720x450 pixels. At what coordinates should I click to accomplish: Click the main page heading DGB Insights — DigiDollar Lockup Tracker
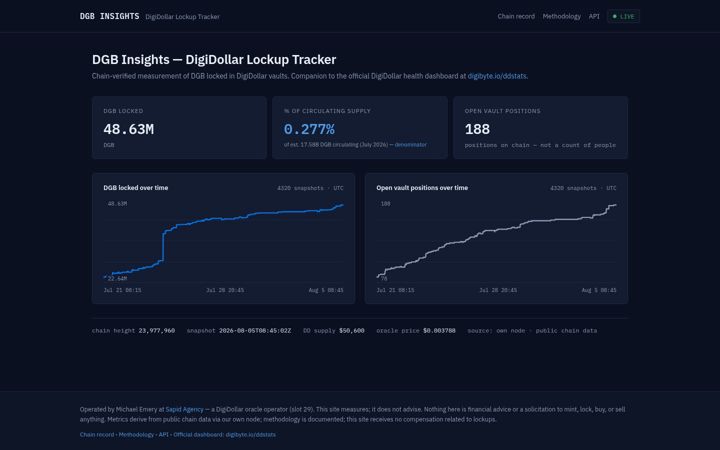(x=214, y=60)
